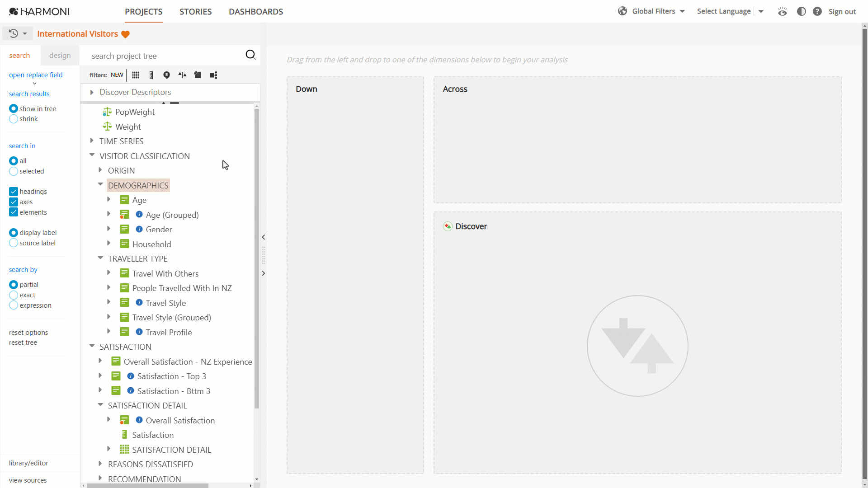The image size is (868, 488).
Task: Toggle the contrast theme icon
Action: coord(802,11)
